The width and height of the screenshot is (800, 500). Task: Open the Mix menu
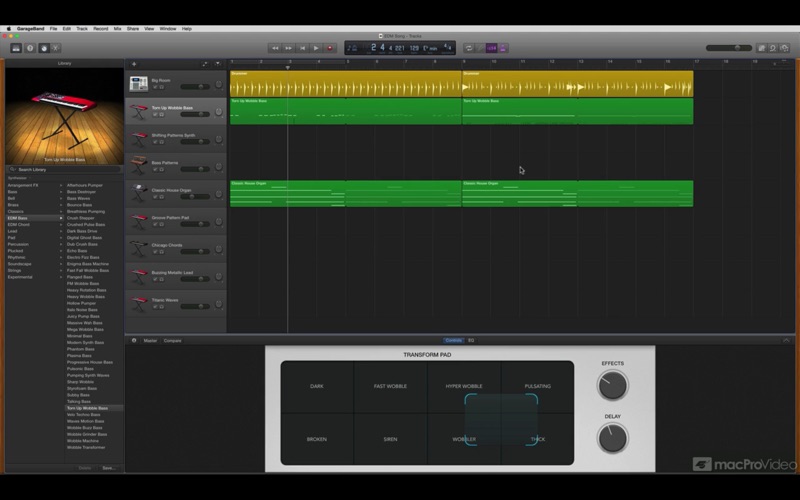(x=117, y=29)
